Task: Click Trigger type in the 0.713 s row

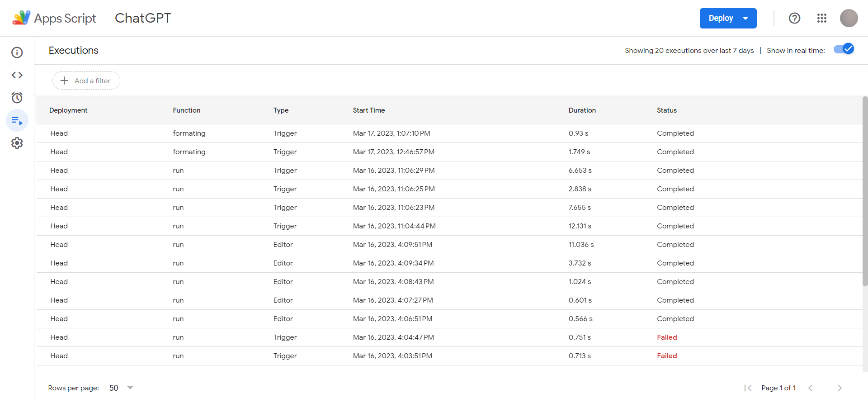Action: (x=285, y=356)
